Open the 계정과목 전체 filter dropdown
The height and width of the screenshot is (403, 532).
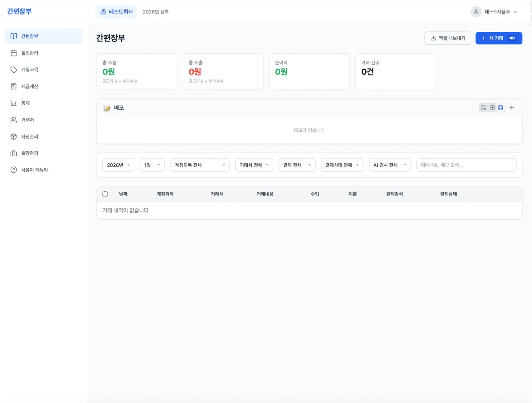tap(200, 165)
